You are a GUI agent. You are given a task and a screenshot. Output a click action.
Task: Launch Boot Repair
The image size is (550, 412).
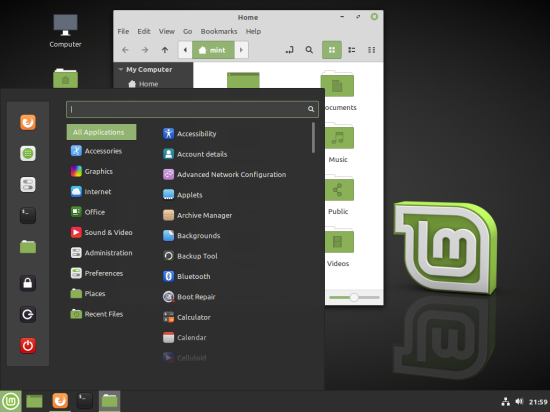click(x=189, y=297)
